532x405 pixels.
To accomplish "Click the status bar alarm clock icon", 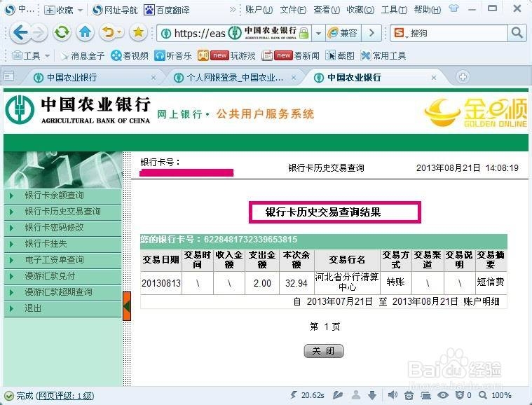I will coord(409,395).
